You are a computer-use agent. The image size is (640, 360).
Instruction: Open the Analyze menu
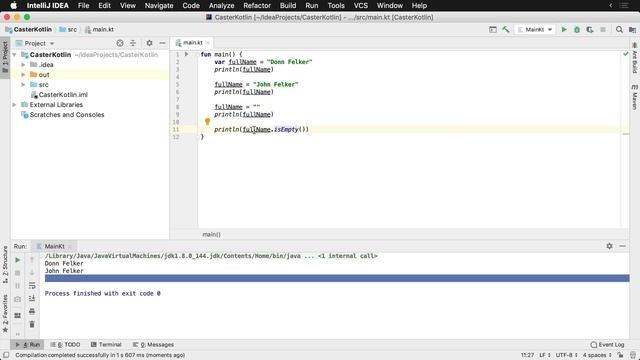(221, 5)
